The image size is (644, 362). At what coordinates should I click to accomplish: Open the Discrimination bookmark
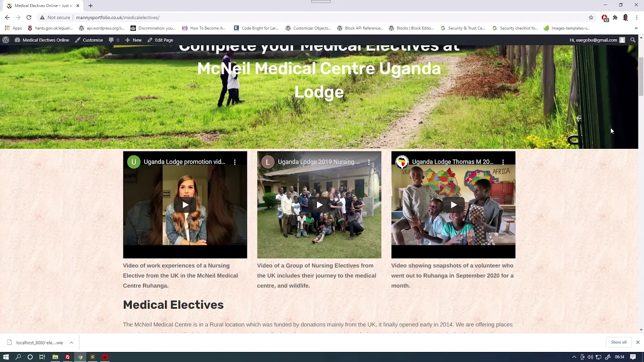[153, 28]
